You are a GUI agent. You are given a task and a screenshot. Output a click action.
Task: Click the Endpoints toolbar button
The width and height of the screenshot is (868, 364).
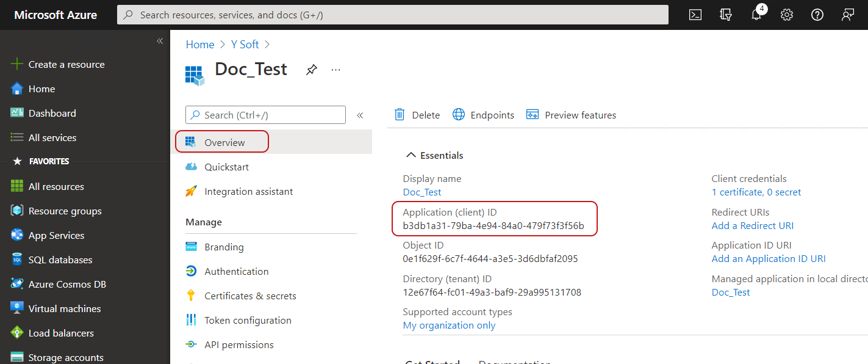484,115
